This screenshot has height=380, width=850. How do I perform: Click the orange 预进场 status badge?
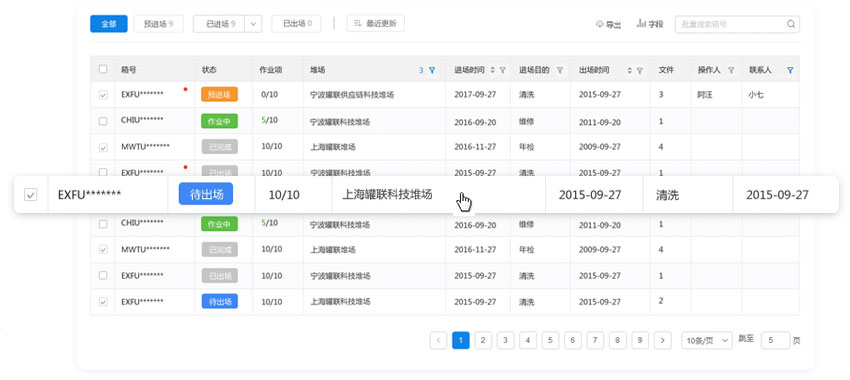click(219, 95)
